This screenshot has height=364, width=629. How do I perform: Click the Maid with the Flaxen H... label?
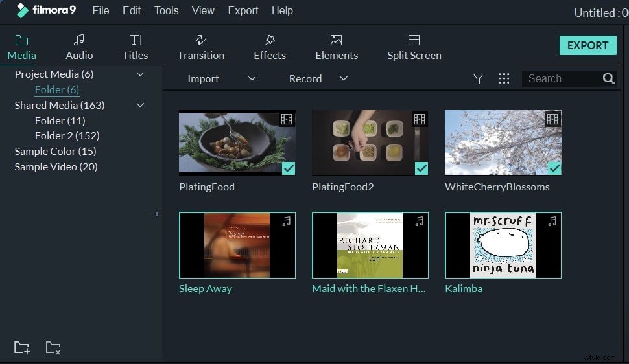tap(369, 289)
